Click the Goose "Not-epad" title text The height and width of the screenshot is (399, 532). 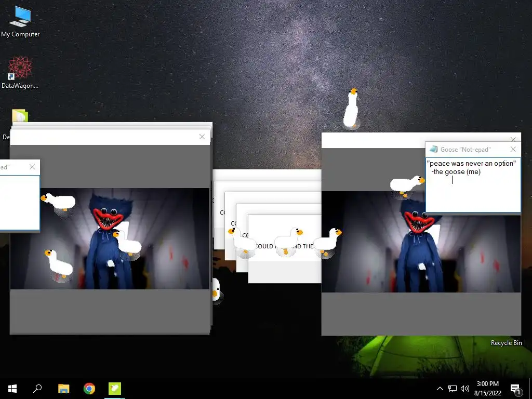[465, 150]
